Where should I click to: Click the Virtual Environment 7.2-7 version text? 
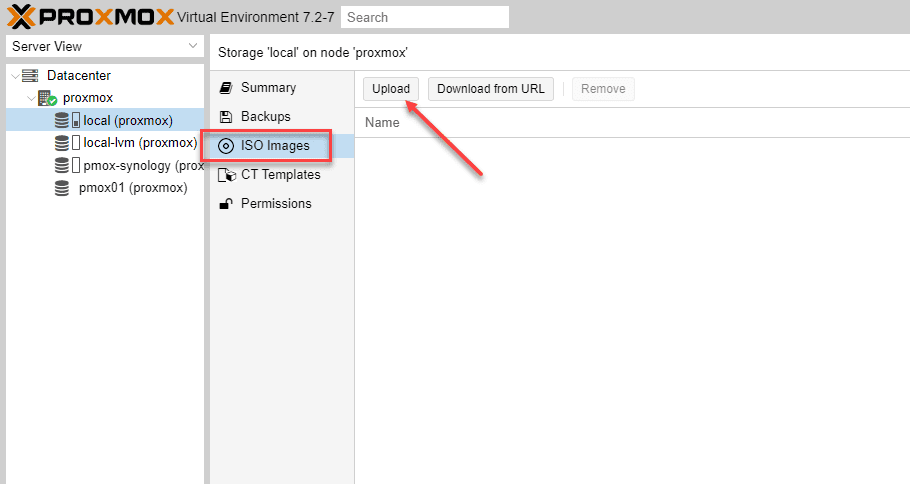coord(256,17)
